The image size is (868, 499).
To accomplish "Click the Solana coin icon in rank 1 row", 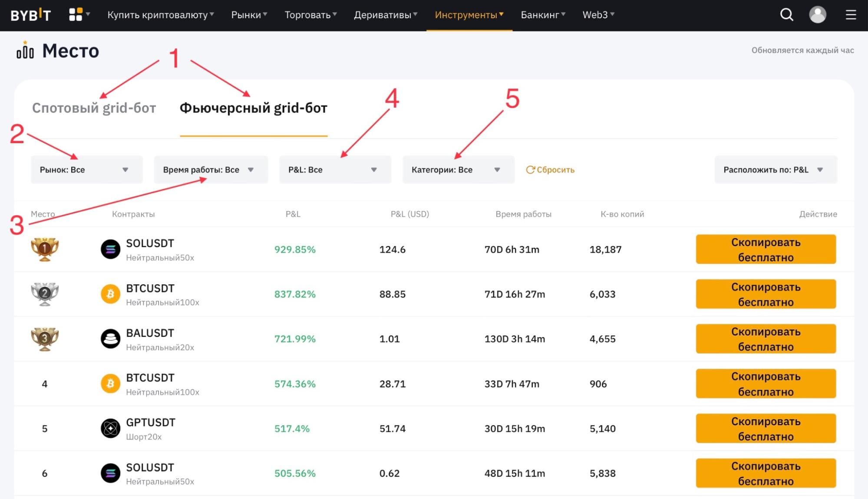I will (110, 249).
